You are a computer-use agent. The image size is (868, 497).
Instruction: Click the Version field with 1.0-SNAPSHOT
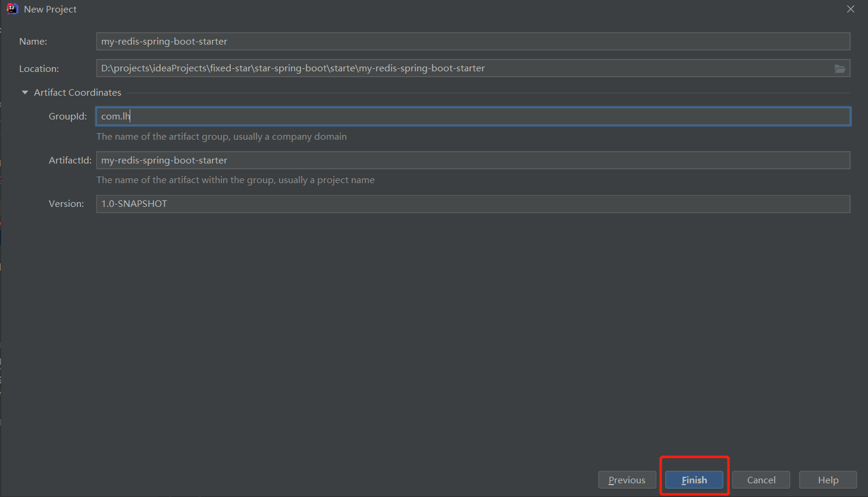point(473,203)
